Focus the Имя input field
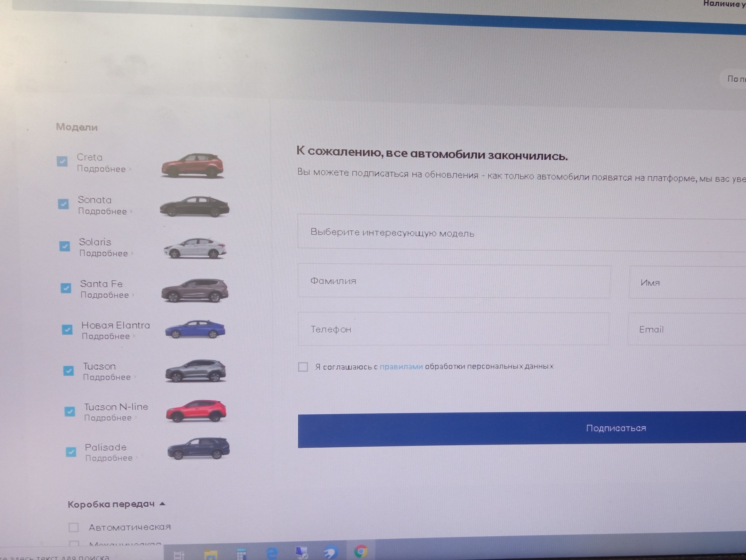Viewport: 746px width, 560px height. [x=687, y=283]
